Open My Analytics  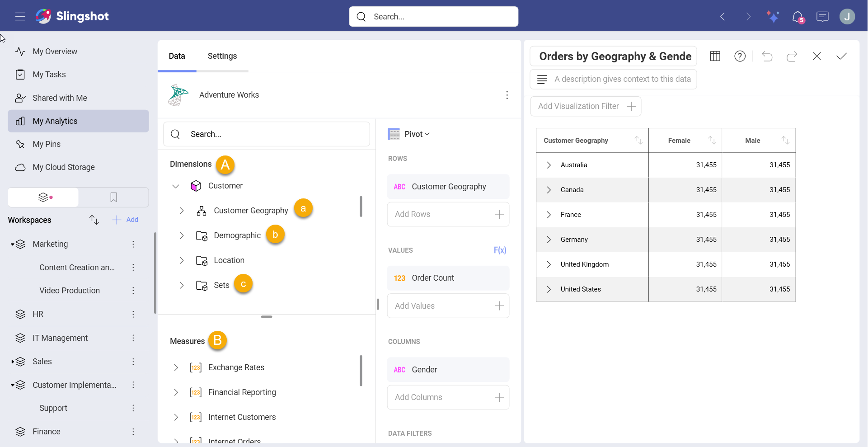(78, 121)
